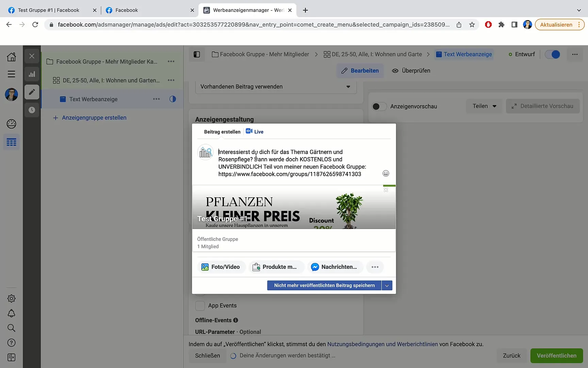
Task: Open the clock history icon
Action: (32, 110)
